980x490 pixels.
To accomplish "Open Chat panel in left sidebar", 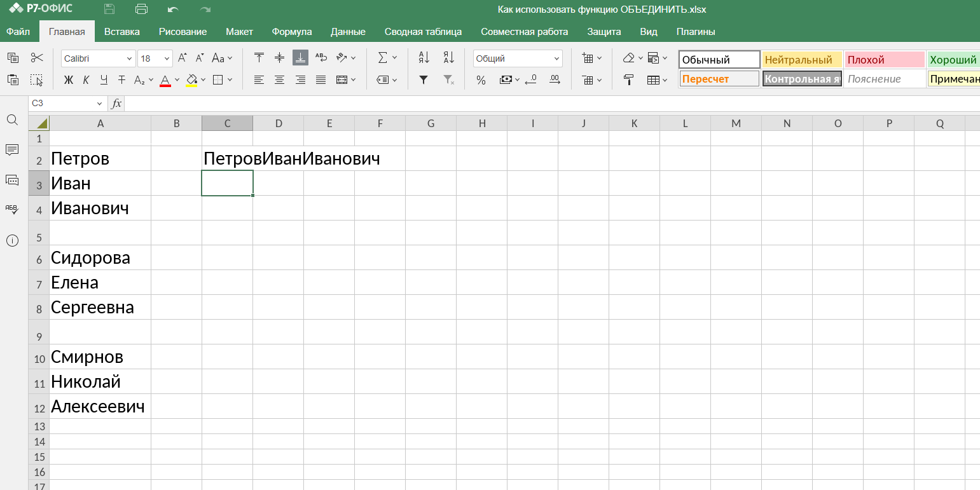I will click(12, 180).
